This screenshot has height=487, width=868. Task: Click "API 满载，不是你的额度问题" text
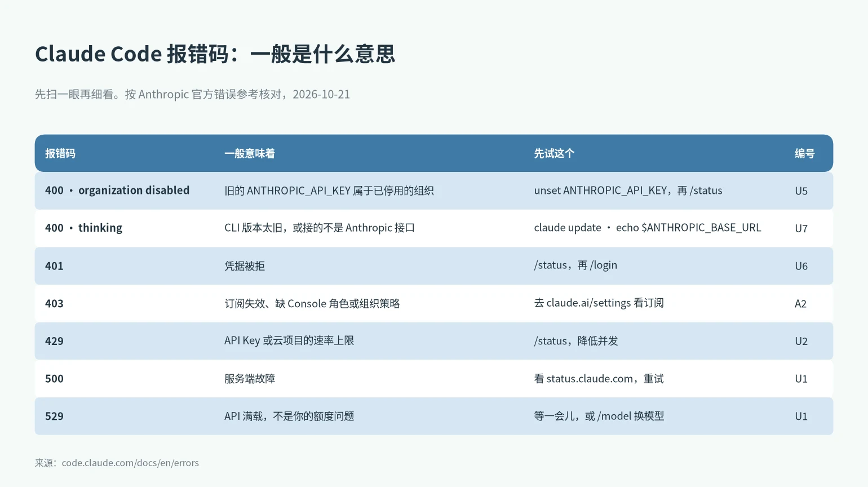(289, 416)
